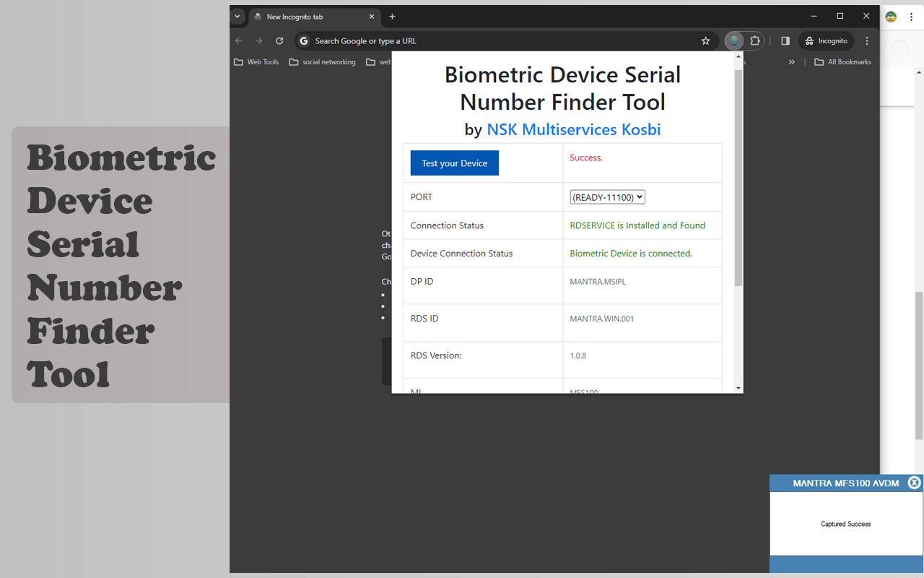Image resolution: width=924 pixels, height=578 pixels.
Task: Click the Connection Status label
Action: 447,225
